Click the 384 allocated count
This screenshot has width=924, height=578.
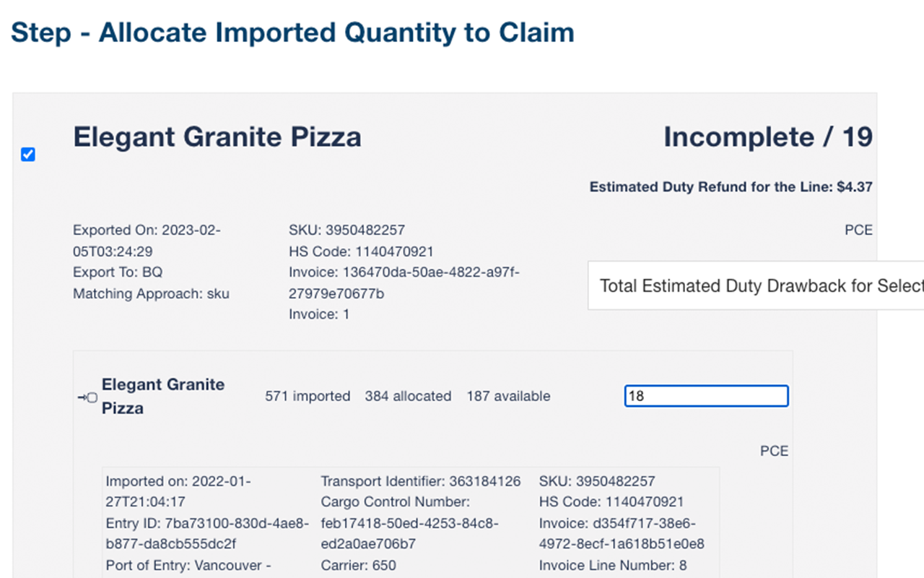[x=408, y=396]
